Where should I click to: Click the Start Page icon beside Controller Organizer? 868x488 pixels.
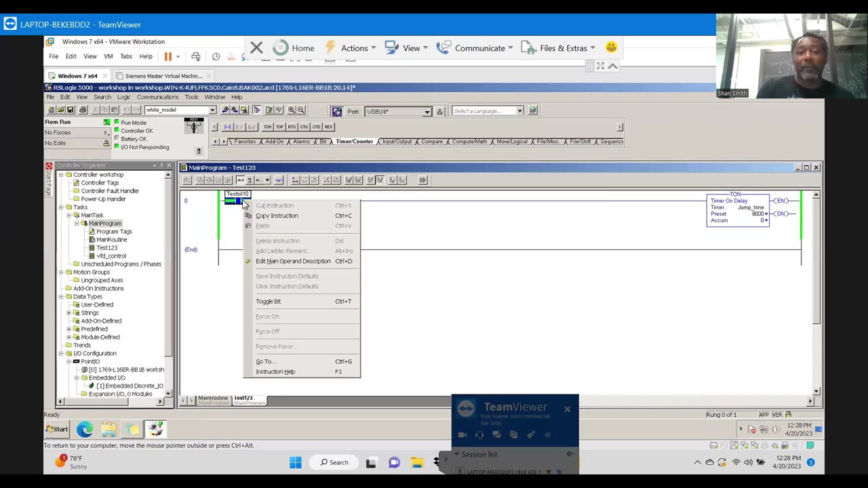click(x=49, y=178)
